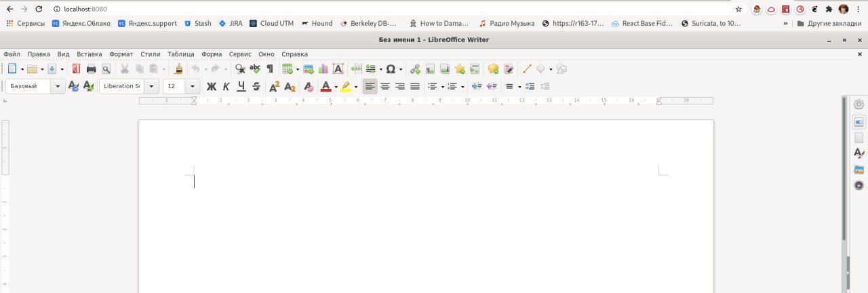Image resolution: width=868 pixels, height=293 pixels.
Task: Open the Таблица menu
Action: [x=180, y=54]
